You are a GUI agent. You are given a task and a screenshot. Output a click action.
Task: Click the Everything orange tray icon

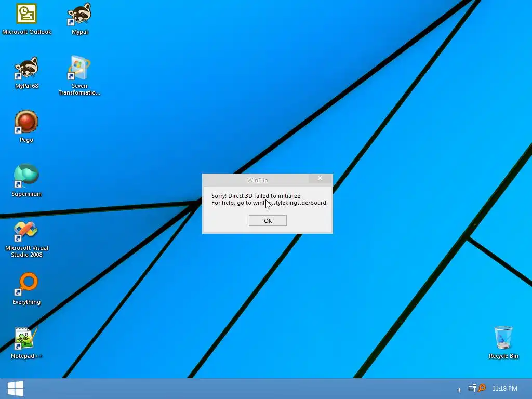click(482, 388)
